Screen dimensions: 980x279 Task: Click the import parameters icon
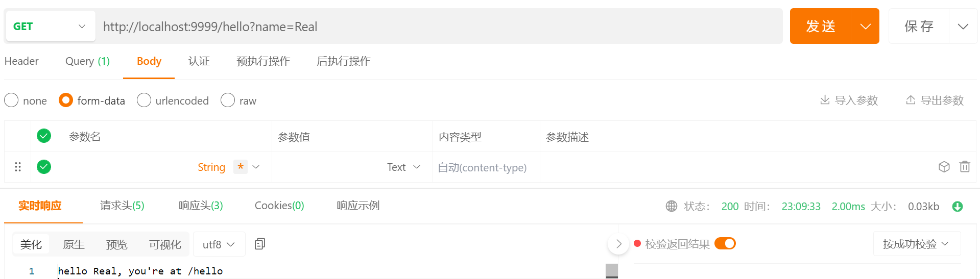click(824, 100)
